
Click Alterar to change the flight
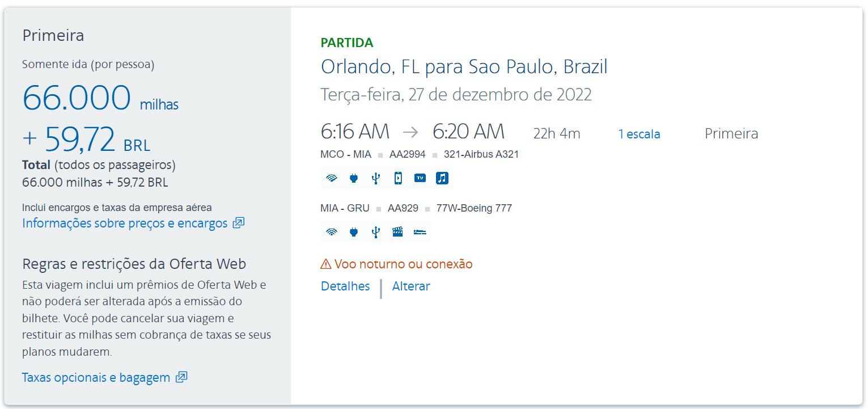pyautogui.click(x=411, y=286)
